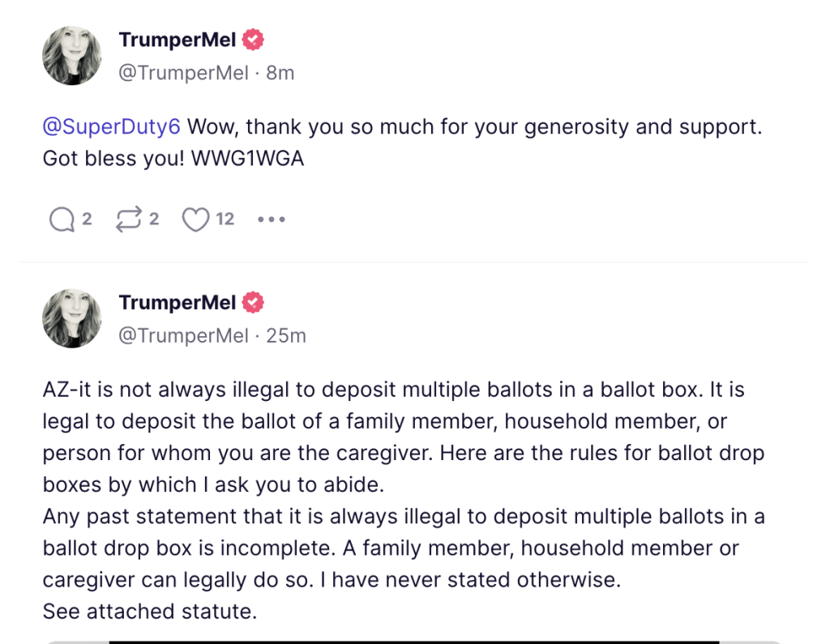Open the three-dot more options menu
Screen dimensions: 830x644
pos(271,220)
